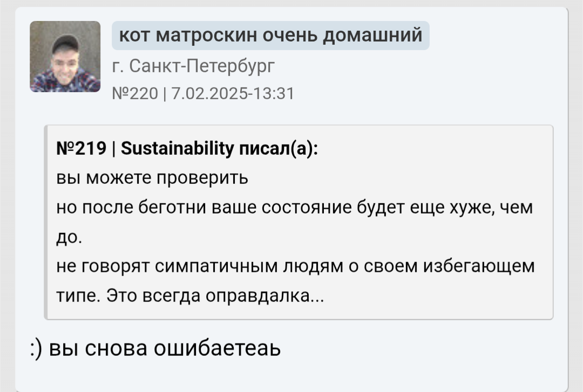Click the reply text вы снова ошибаетеаь
Screen dimensions: 583x392
(x=165, y=348)
